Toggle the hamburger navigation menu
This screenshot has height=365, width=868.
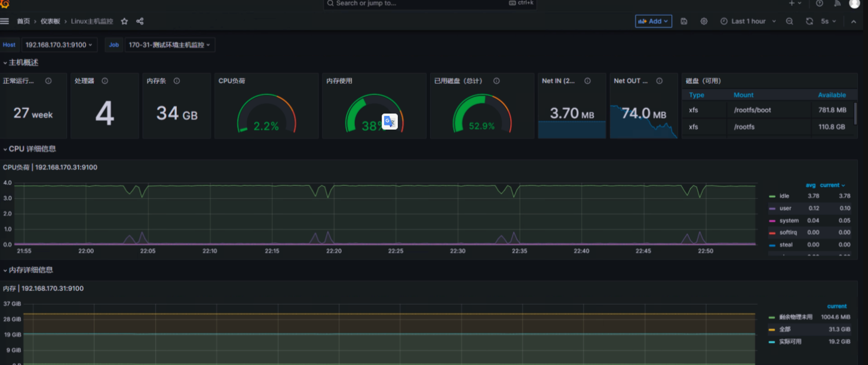(x=5, y=21)
